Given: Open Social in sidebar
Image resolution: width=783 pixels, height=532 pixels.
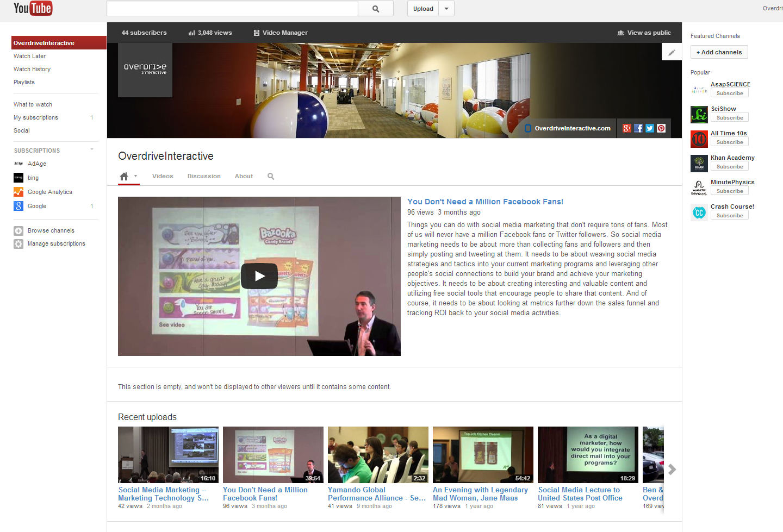Looking at the screenshot, I should (x=22, y=130).
